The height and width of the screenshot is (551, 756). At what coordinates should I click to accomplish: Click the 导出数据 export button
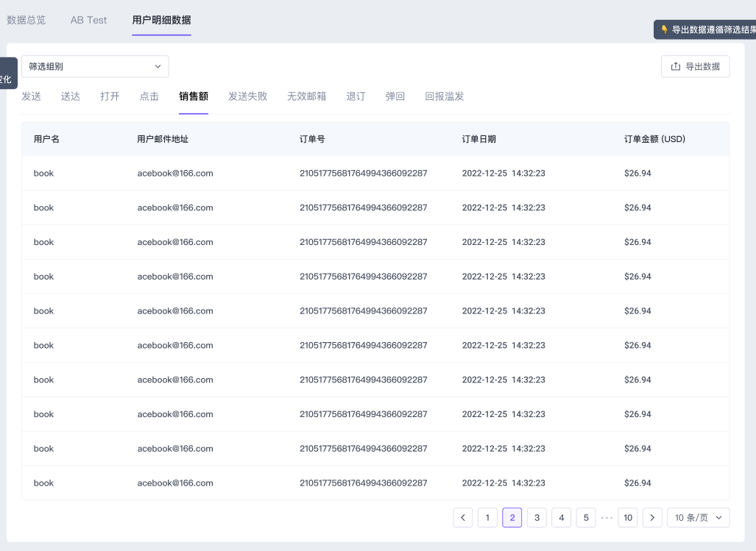(695, 66)
